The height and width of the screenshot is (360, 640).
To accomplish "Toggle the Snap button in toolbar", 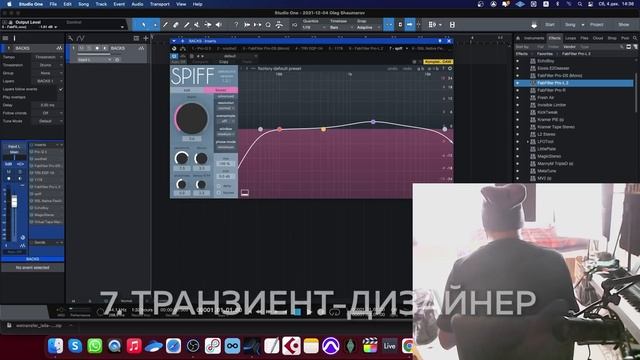I will tap(389, 25).
